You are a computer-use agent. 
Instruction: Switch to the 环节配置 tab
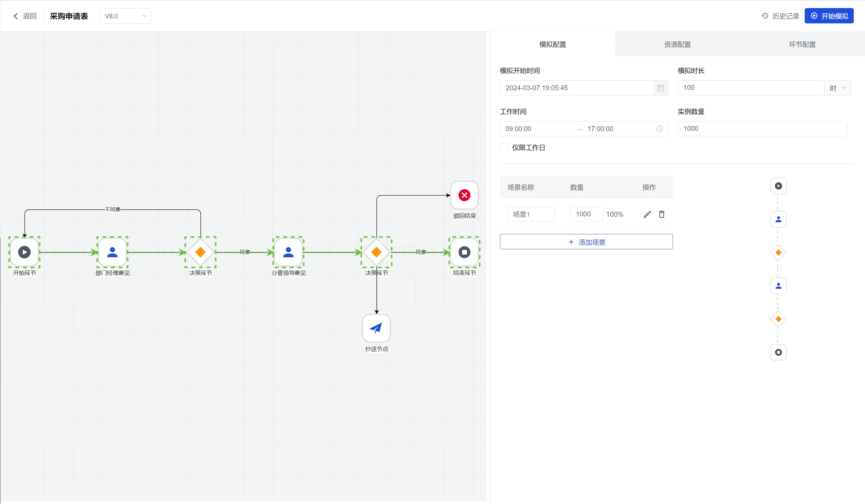point(802,44)
